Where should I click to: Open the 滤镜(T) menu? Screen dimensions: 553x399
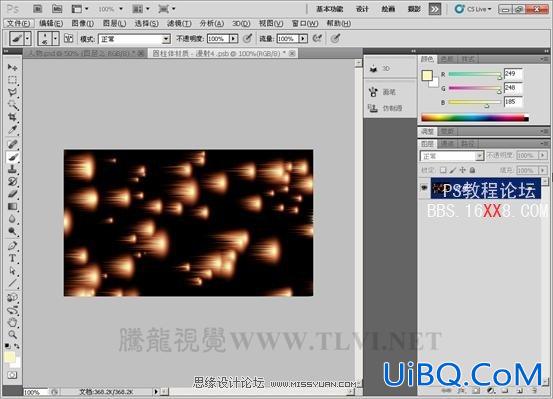click(x=179, y=23)
